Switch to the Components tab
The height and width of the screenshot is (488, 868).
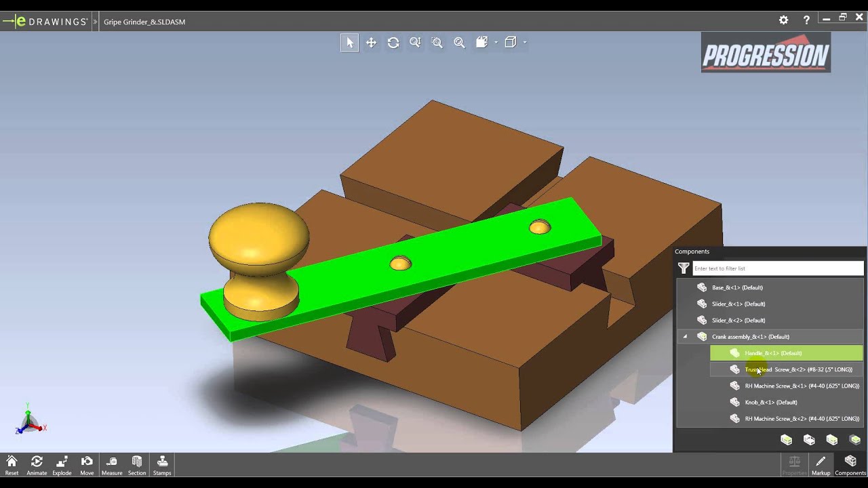pos(850,465)
